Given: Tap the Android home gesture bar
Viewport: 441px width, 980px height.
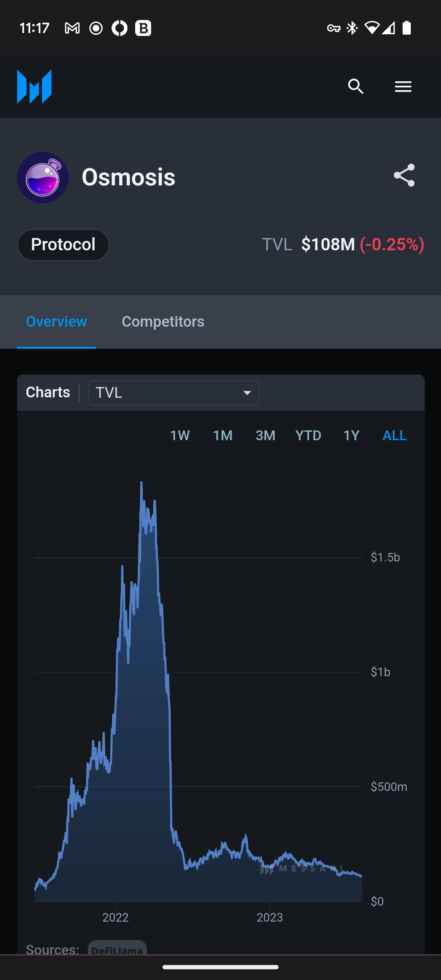Looking at the screenshot, I should click(220, 967).
